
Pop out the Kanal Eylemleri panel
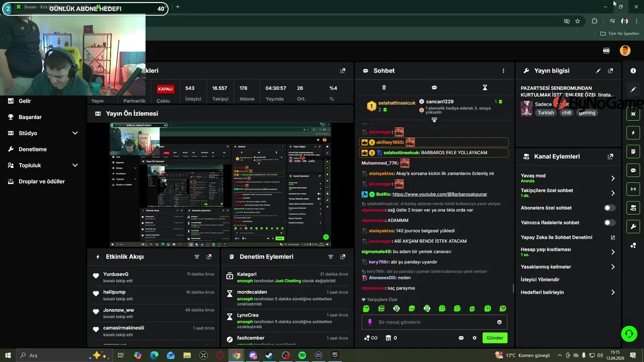[610, 156]
